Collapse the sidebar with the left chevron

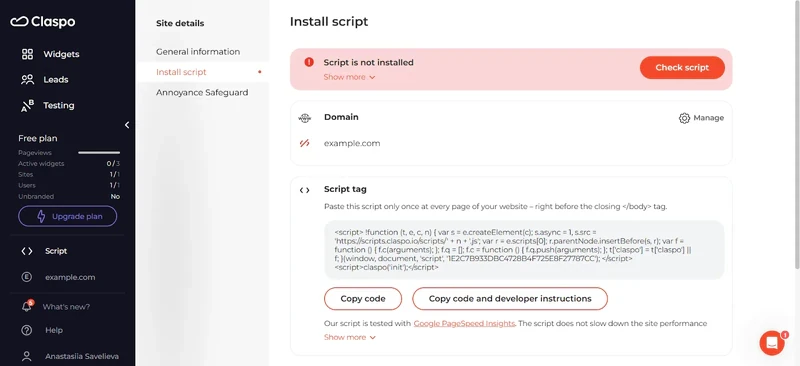coord(127,125)
